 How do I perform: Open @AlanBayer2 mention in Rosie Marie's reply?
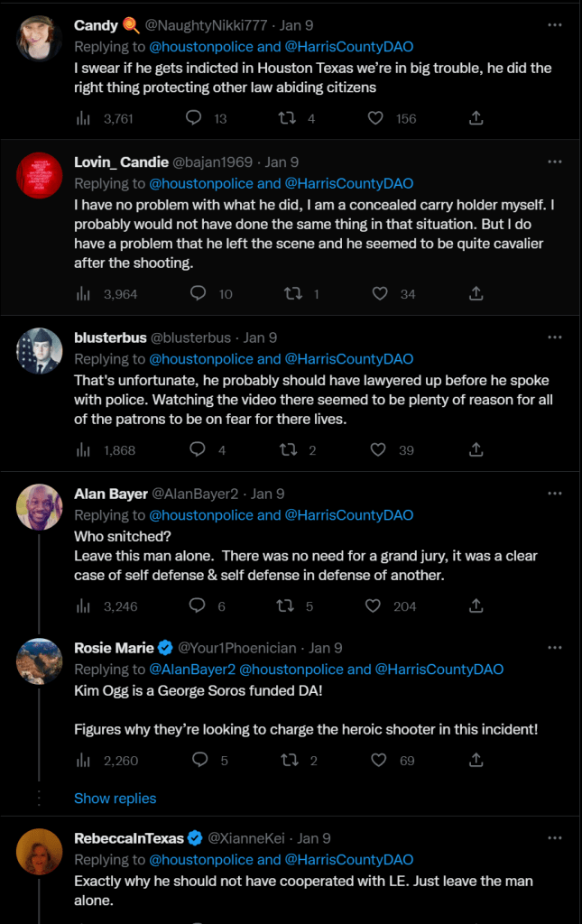click(x=192, y=670)
